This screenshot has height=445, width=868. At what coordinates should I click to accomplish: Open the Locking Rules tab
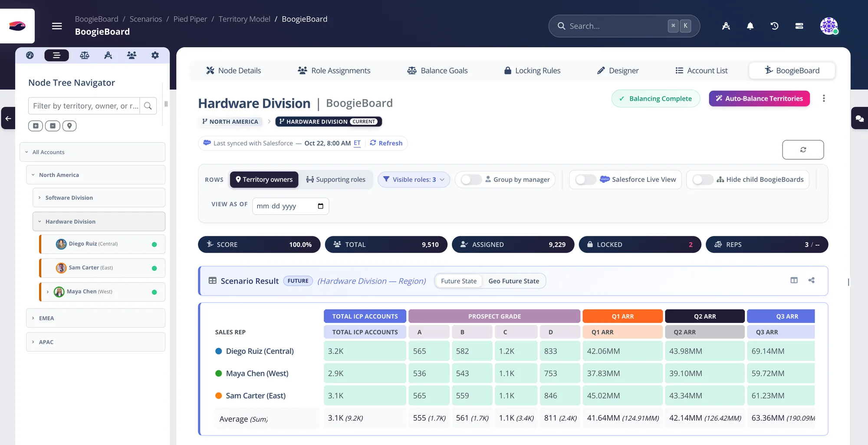pyautogui.click(x=532, y=70)
